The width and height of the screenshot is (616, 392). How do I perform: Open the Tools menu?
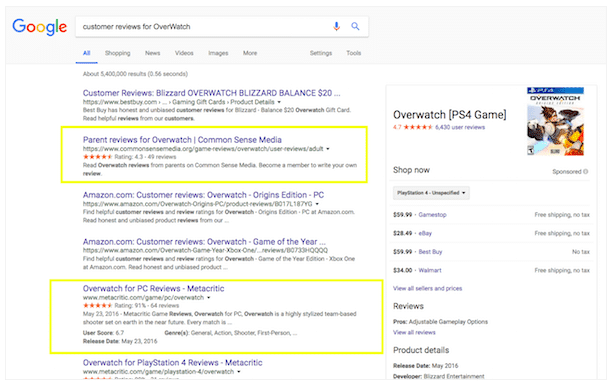click(354, 53)
